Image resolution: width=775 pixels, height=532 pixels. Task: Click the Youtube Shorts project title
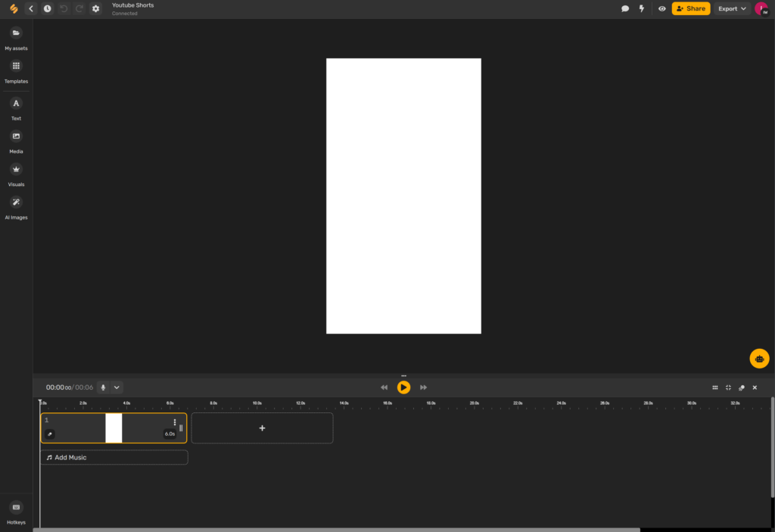[133, 5]
